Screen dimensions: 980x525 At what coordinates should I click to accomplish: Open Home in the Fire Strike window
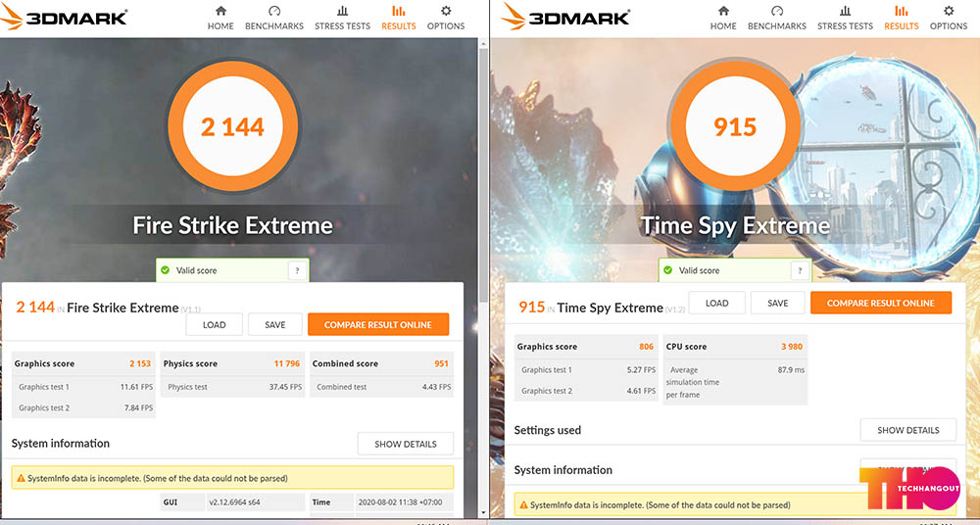(x=220, y=18)
